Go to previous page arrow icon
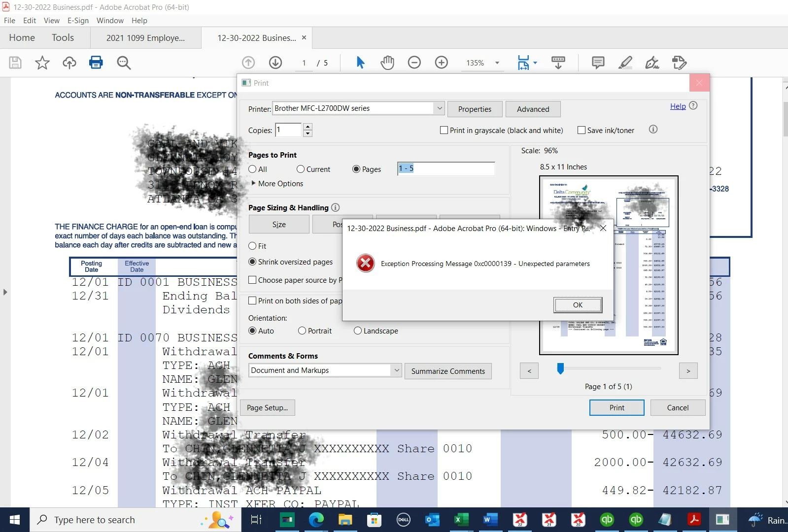This screenshot has width=788, height=532. pos(248,63)
